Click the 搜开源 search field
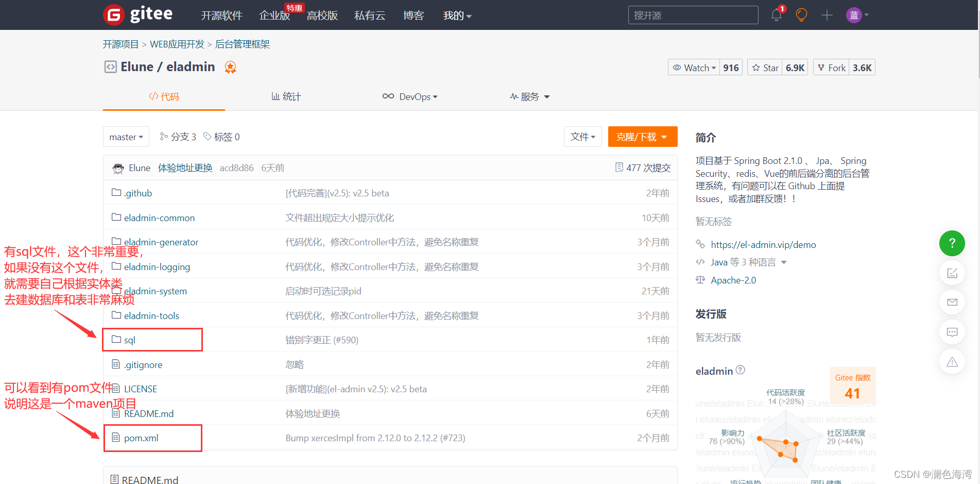980x484 pixels. (x=693, y=15)
